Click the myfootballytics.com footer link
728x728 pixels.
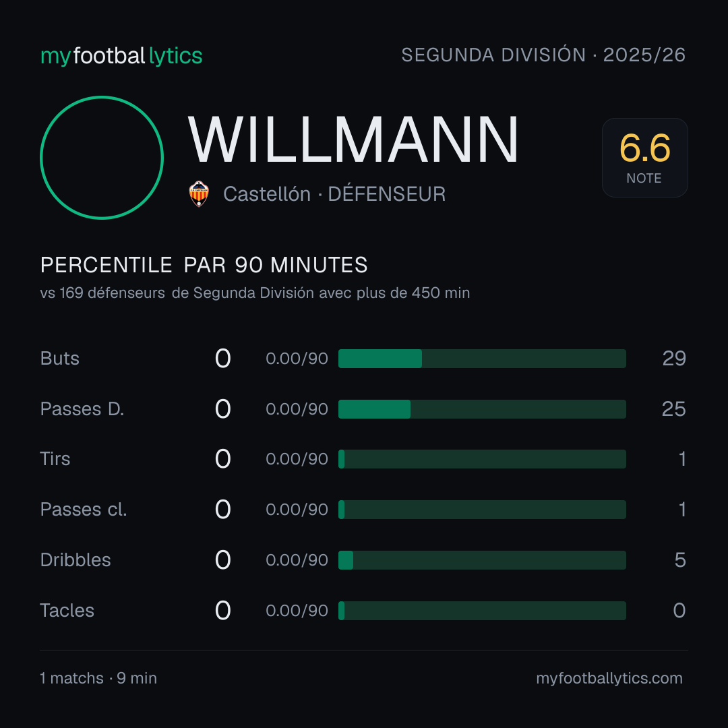coord(609,678)
